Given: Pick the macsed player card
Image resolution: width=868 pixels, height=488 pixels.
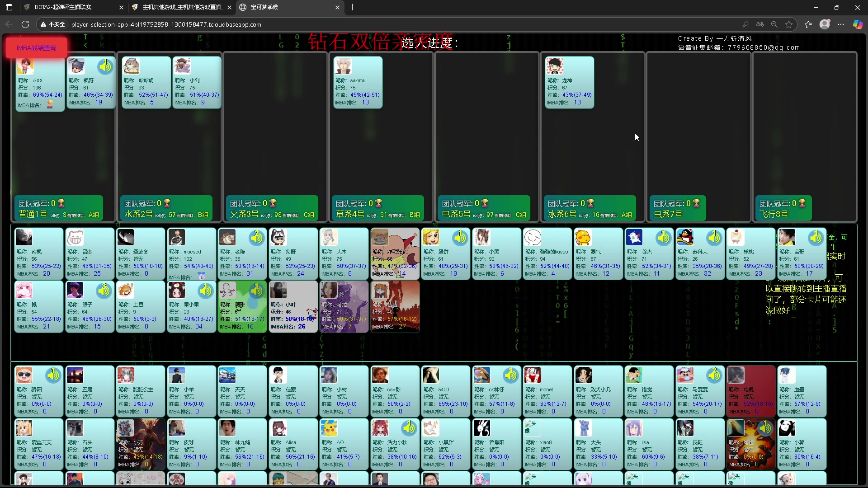Looking at the screenshot, I should pos(191,254).
